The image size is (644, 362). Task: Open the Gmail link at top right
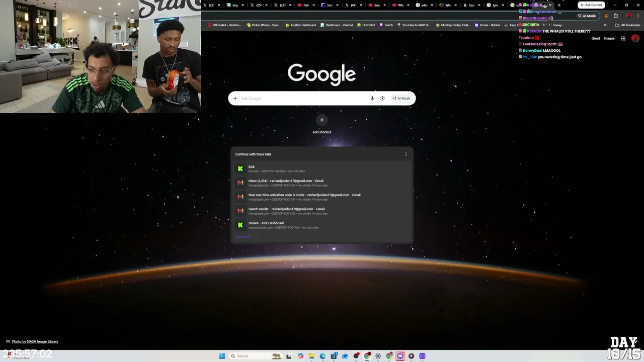(x=596, y=38)
